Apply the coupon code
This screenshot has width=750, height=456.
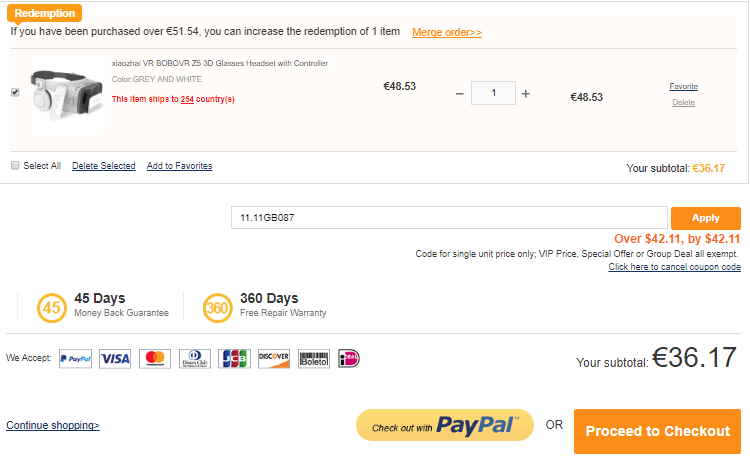tap(706, 218)
